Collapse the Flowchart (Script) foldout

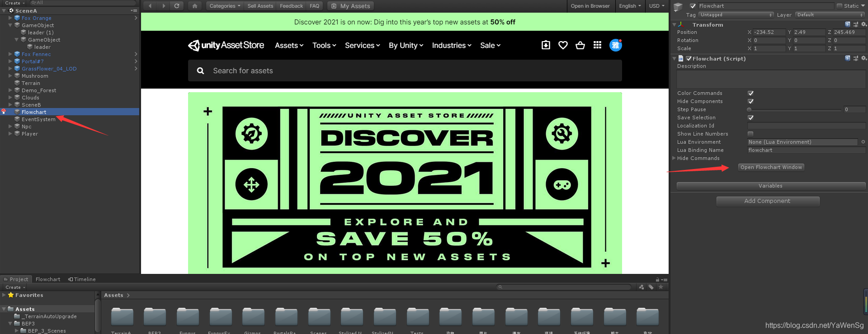pyautogui.click(x=674, y=58)
